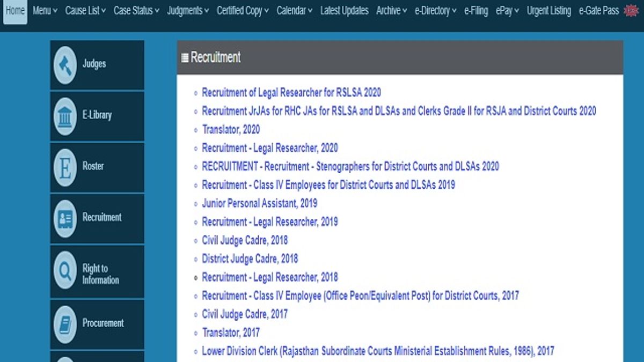
Task: Open District Judge Cadre, 2018
Action: pos(250,258)
